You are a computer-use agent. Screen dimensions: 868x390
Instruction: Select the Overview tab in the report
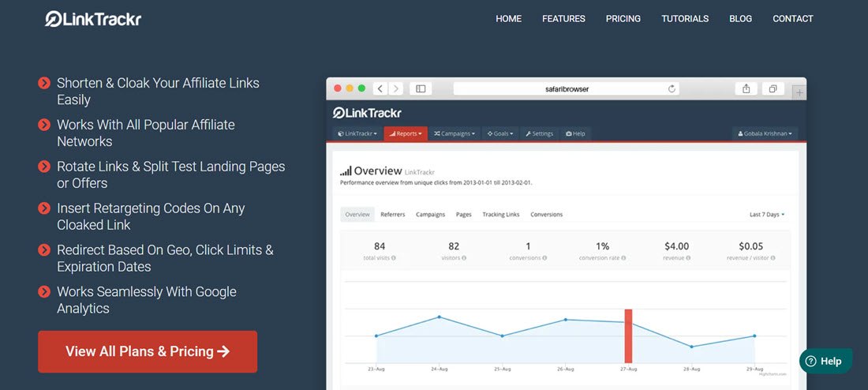[x=357, y=215]
